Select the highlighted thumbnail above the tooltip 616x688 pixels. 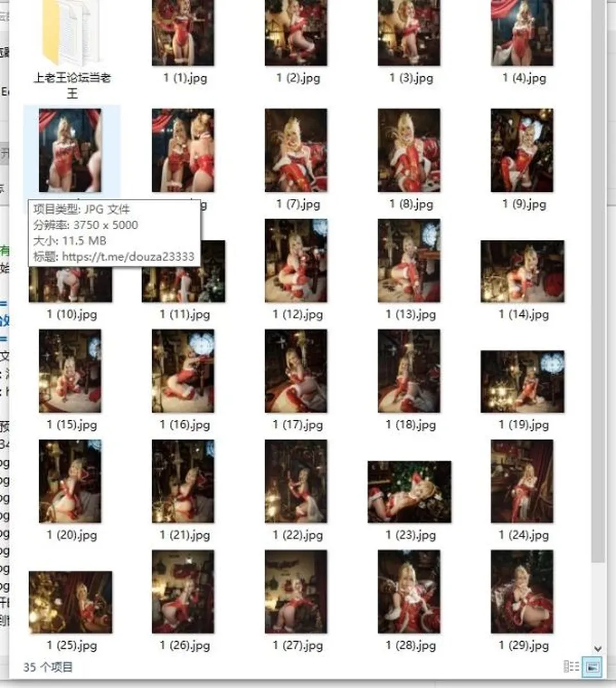[70, 150]
